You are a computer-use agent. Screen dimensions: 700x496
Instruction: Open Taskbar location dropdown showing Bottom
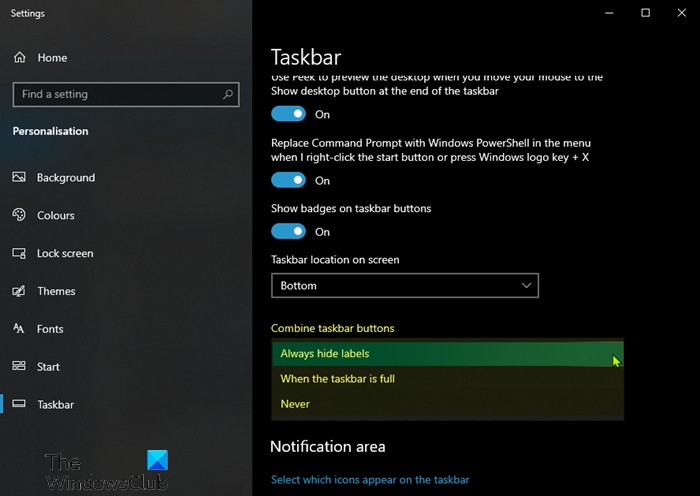pyautogui.click(x=405, y=286)
